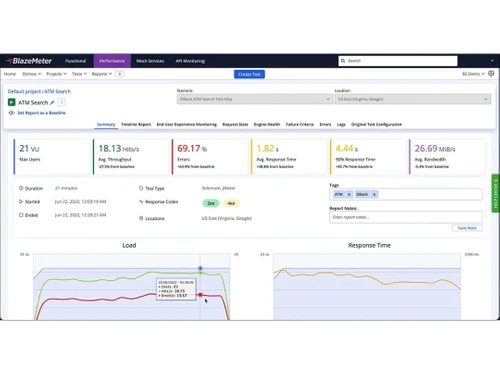
Task: Open the Timeline Report tab
Action: point(136,125)
